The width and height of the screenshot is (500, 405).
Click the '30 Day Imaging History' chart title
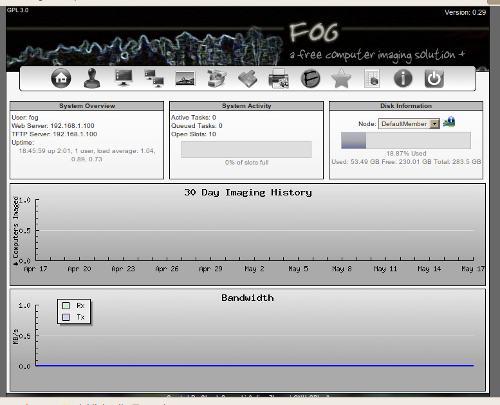pos(248,193)
